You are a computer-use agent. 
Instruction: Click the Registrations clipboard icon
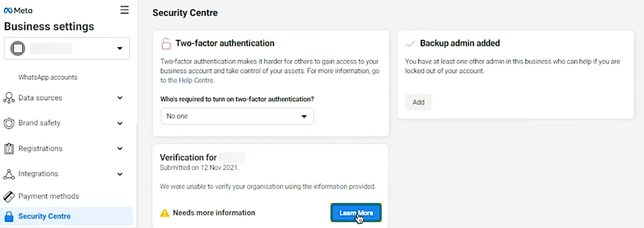click(x=9, y=149)
